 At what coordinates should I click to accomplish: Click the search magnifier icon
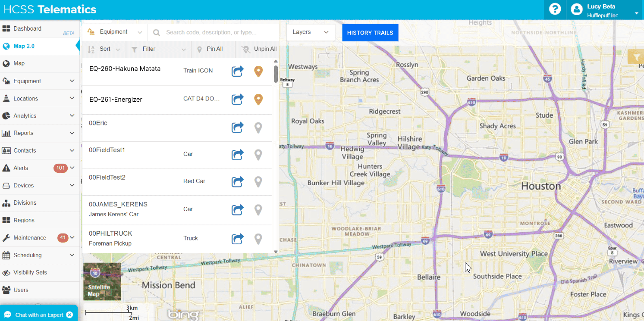pyautogui.click(x=157, y=32)
